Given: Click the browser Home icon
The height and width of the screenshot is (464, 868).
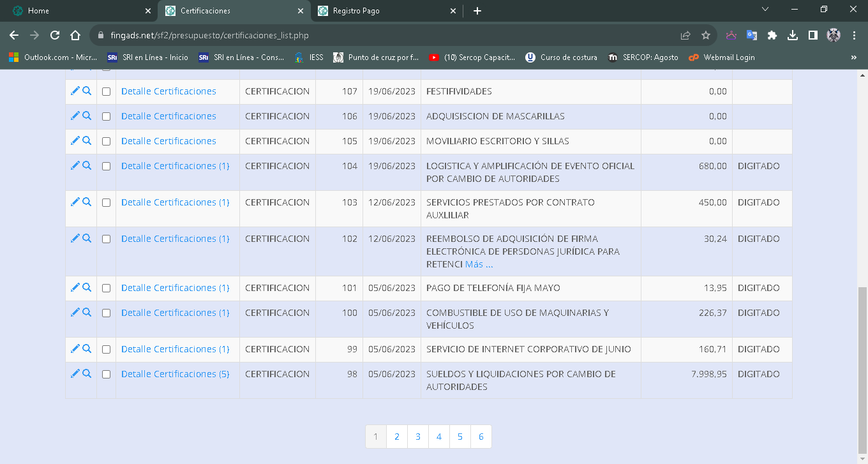Looking at the screenshot, I should coord(75,36).
